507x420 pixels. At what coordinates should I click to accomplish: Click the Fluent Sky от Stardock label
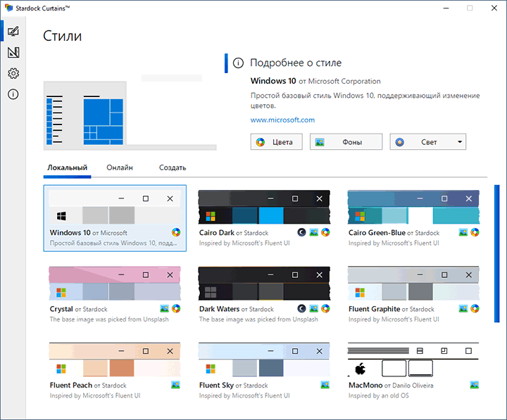[x=234, y=385]
